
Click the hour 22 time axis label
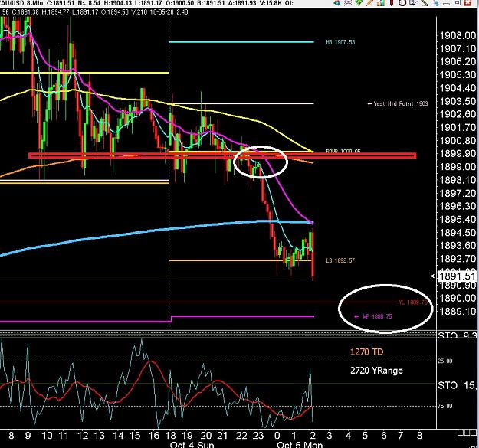click(x=241, y=436)
